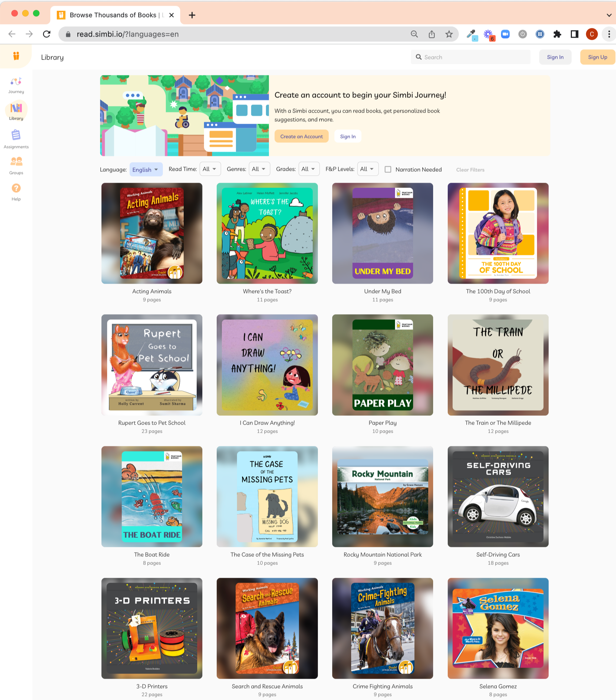Enable the Narration Needed checkbox
The height and width of the screenshot is (700, 616).
point(388,169)
